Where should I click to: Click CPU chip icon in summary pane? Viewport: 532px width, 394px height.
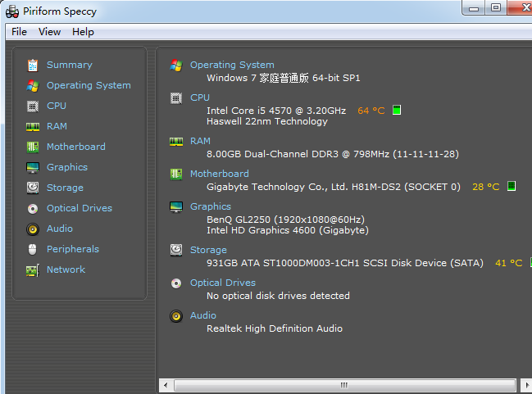(176, 98)
